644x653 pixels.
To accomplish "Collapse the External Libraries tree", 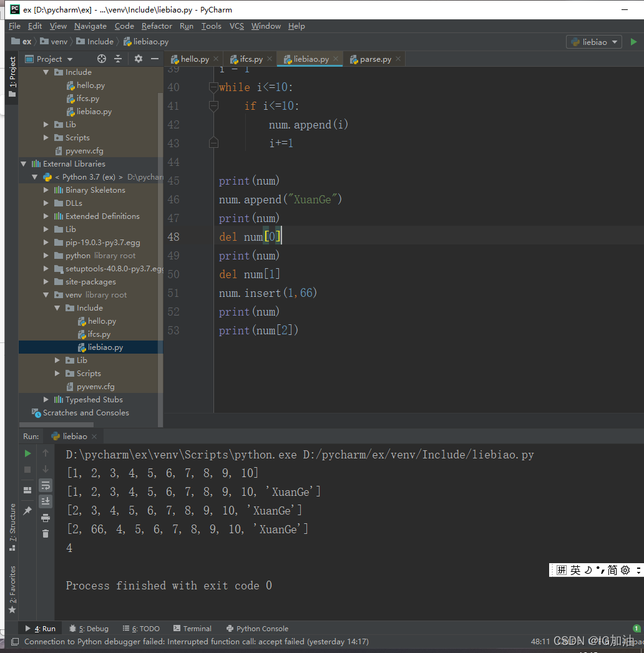I will (x=24, y=163).
